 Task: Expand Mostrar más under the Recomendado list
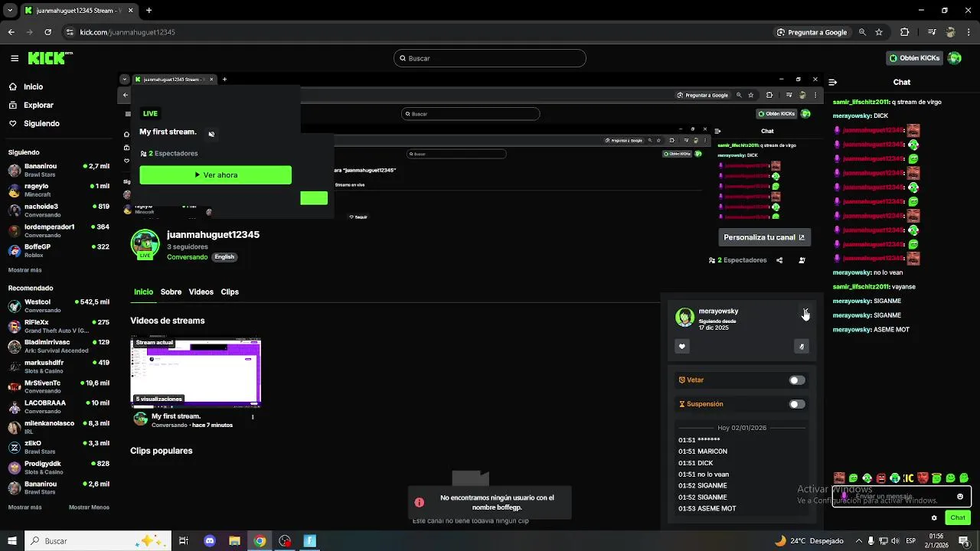click(x=24, y=507)
